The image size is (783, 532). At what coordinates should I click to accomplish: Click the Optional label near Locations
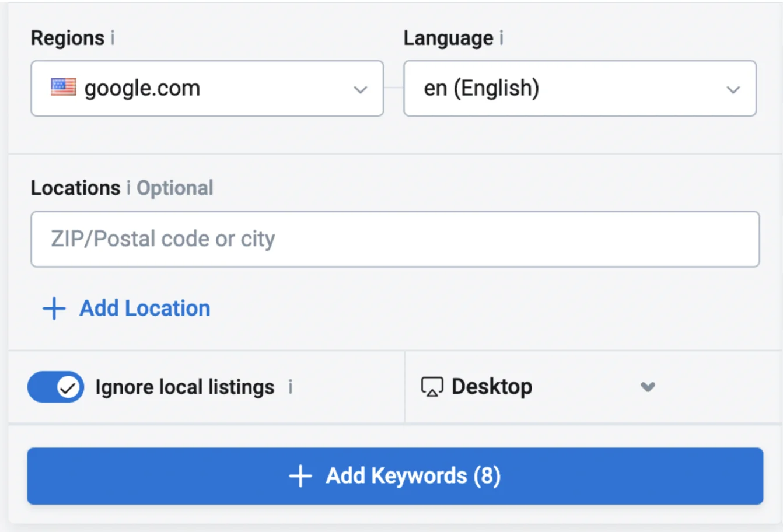coord(174,188)
